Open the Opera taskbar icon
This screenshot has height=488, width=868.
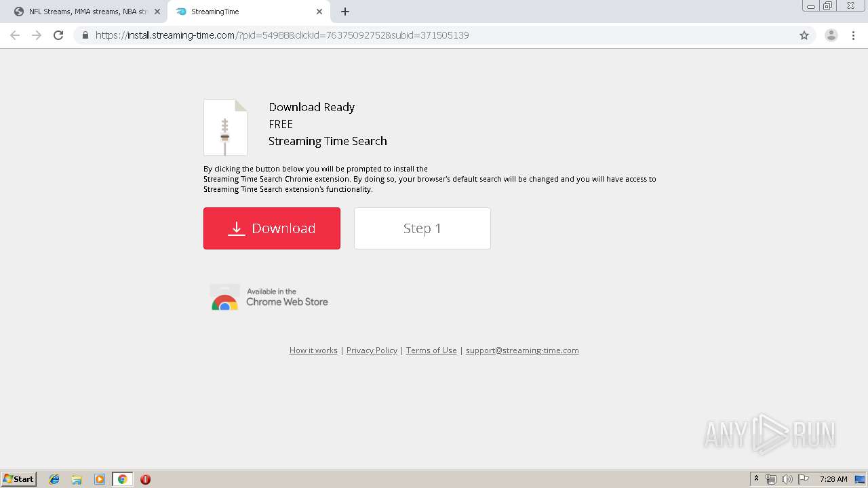click(x=145, y=479)
